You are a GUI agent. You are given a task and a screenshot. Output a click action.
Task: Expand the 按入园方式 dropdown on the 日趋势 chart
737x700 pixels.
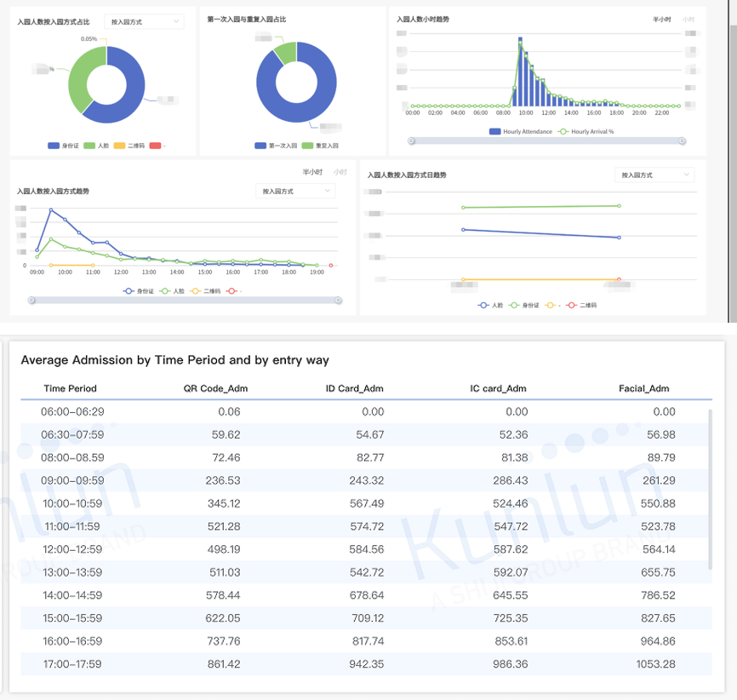pos(654,175)
